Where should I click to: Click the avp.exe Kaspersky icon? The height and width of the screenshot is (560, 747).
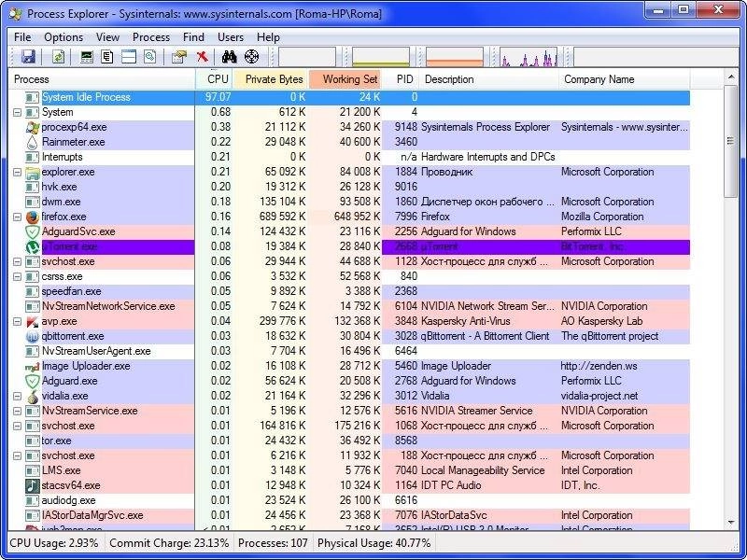(33, 321)
